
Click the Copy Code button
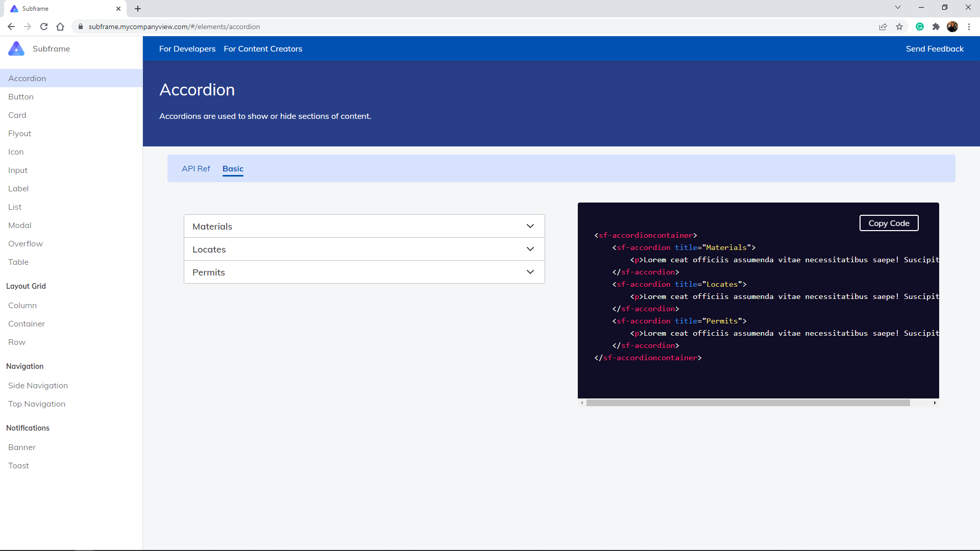click(x=889, y=223)
